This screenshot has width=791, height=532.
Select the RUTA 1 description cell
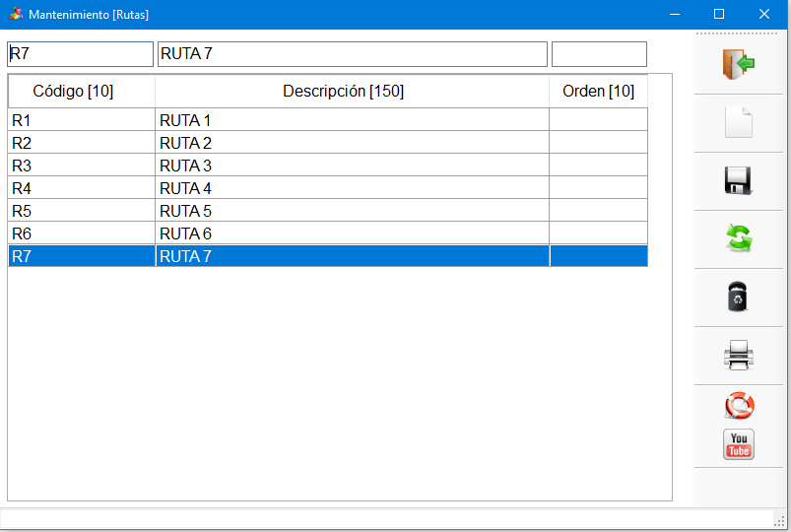pyautogui.click(x=352, y=120)
